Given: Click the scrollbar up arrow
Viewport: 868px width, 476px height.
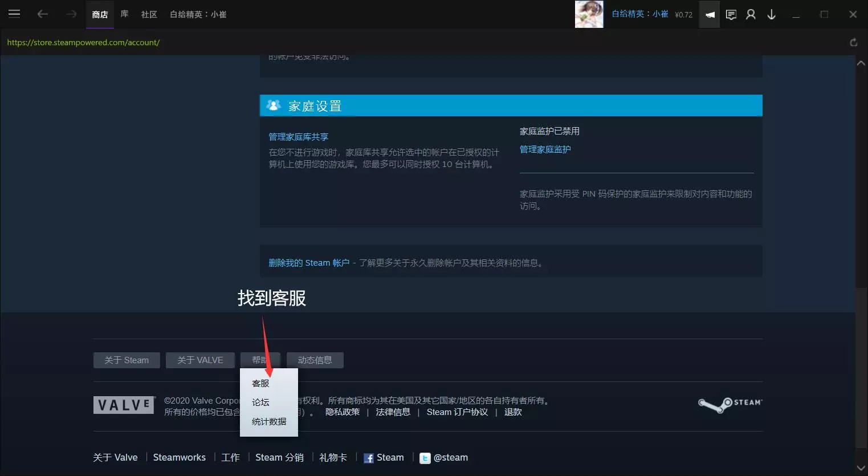Looking at the screenshot, I should pos(861,63).
